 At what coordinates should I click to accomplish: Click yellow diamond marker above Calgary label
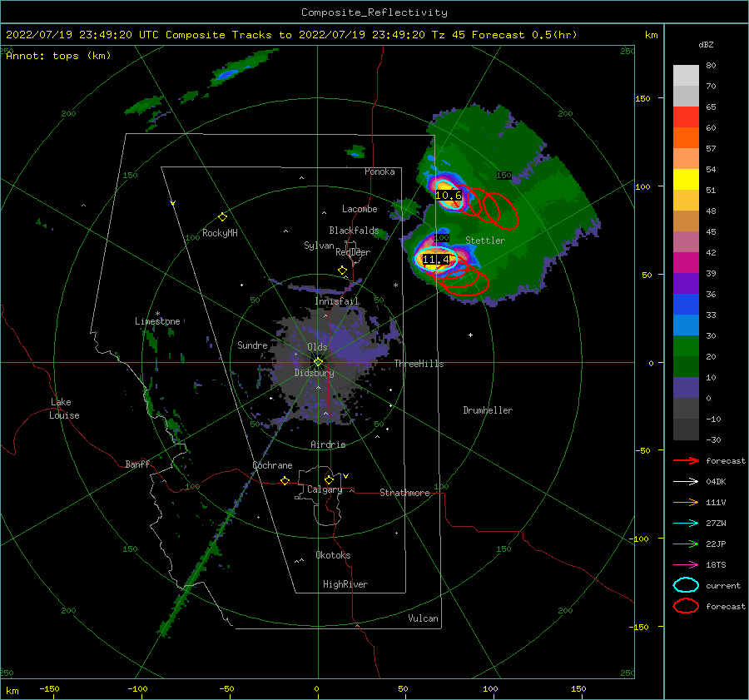[329, 479]
